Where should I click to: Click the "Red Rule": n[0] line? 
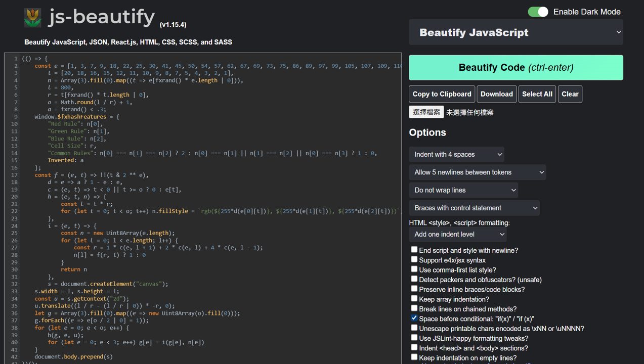75,124
